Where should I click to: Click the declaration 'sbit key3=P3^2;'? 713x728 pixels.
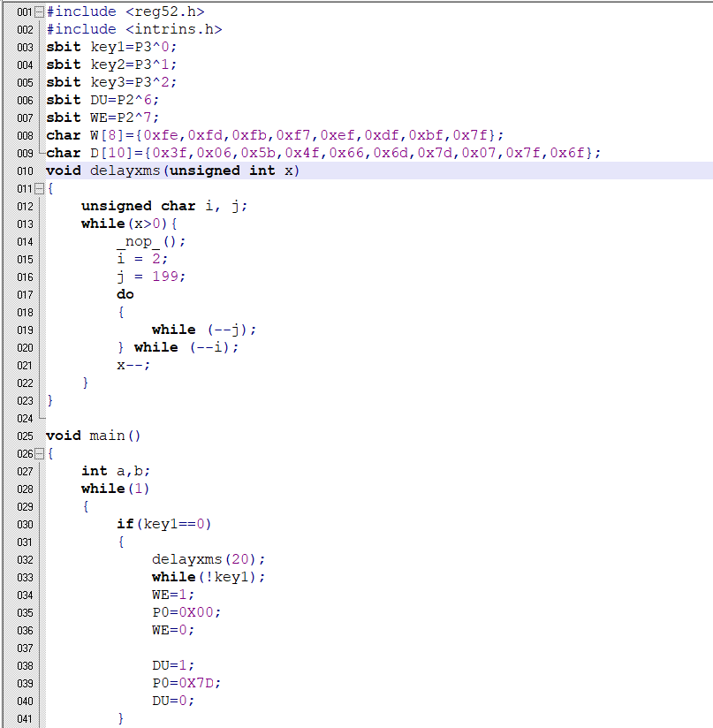111,82
